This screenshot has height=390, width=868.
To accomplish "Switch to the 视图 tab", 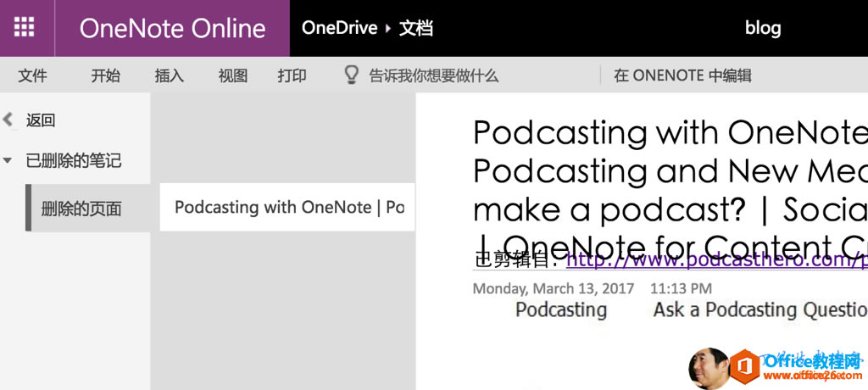I will [x=232, y=75].
